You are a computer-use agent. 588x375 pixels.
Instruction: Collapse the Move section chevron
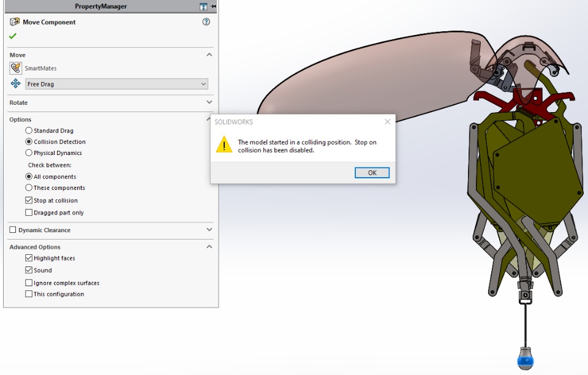tap(209, 55)
